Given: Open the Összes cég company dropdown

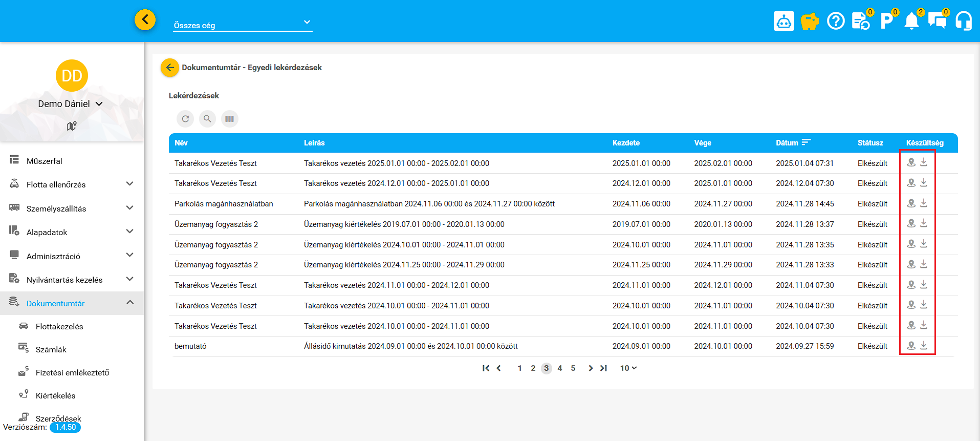Looking at the screenshot, I should [243, 23].
